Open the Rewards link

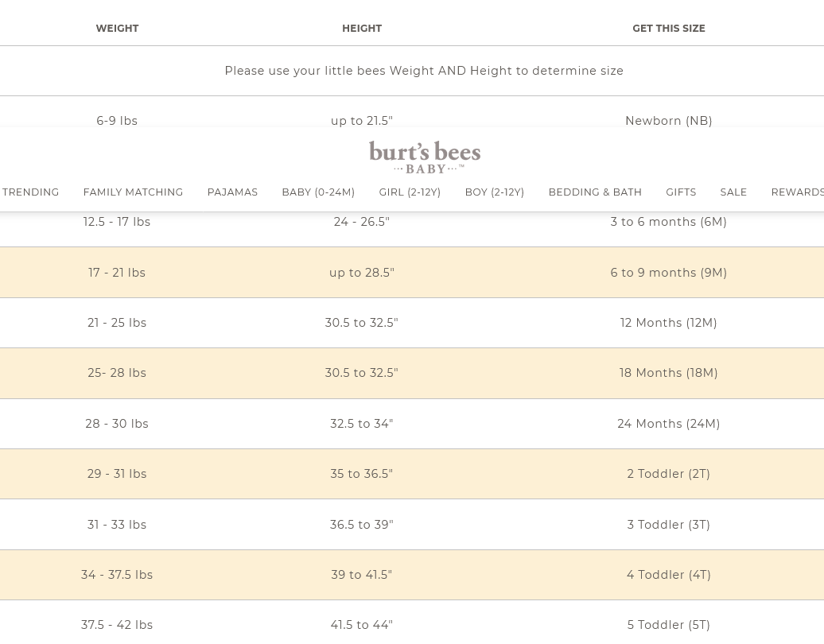[x=797, y=192]
